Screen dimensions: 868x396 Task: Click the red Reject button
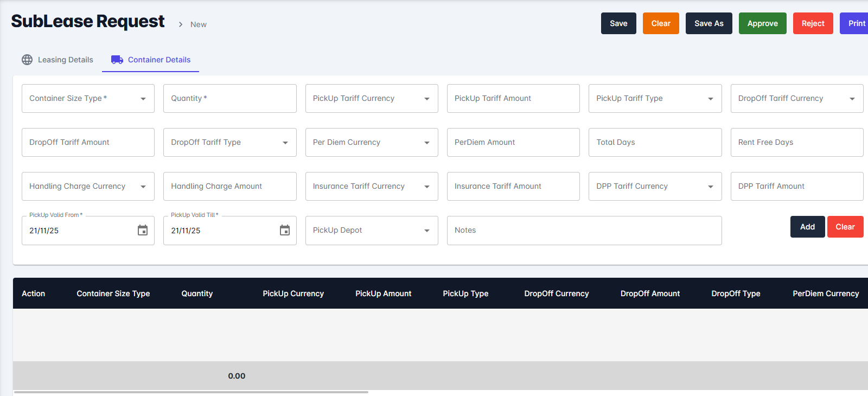(813, 23)
